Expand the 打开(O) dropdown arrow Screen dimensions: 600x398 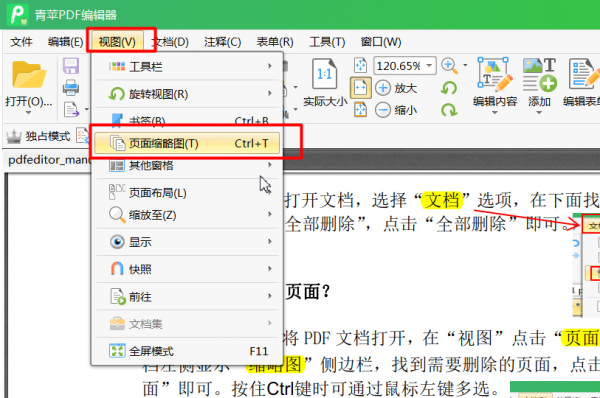click(28, 113)
